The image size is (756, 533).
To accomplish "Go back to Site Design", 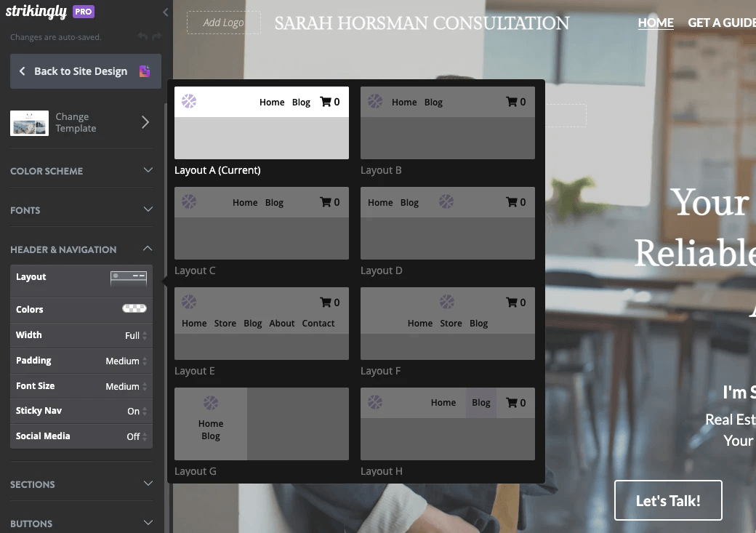I will click(x=86, y=71).
